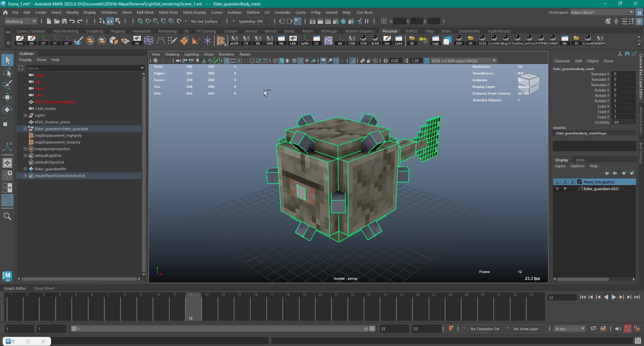Click the FTOPM shelf icon

[541, 40]
